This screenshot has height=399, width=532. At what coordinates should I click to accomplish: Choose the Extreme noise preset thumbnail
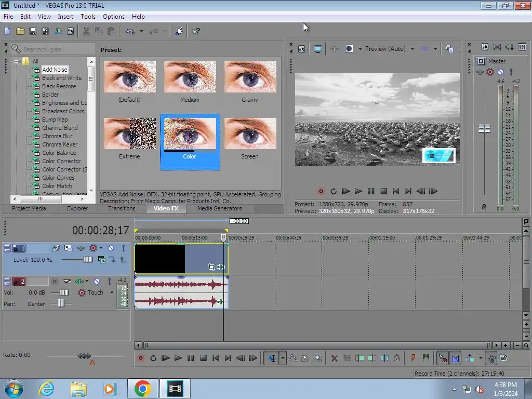coord(130,134)
